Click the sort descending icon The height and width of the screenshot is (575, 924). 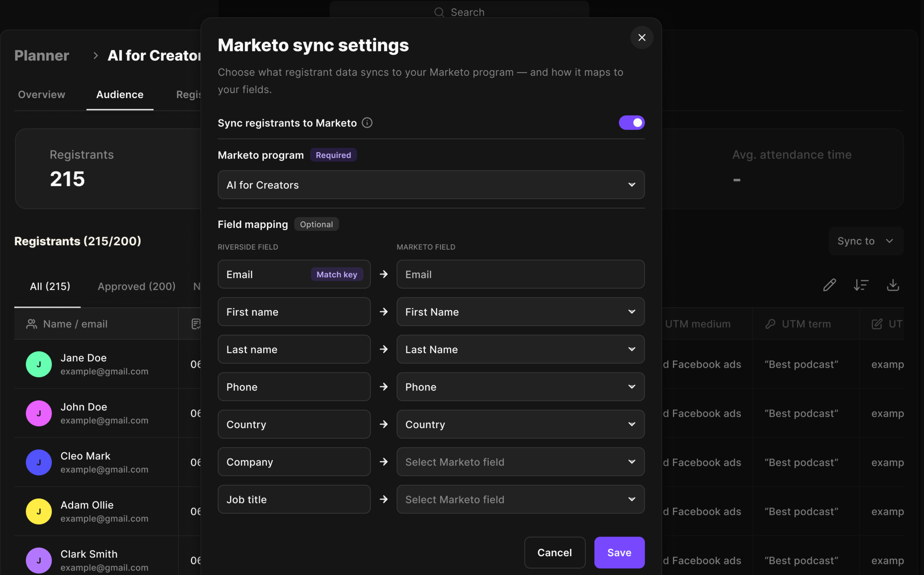(861, 285)
